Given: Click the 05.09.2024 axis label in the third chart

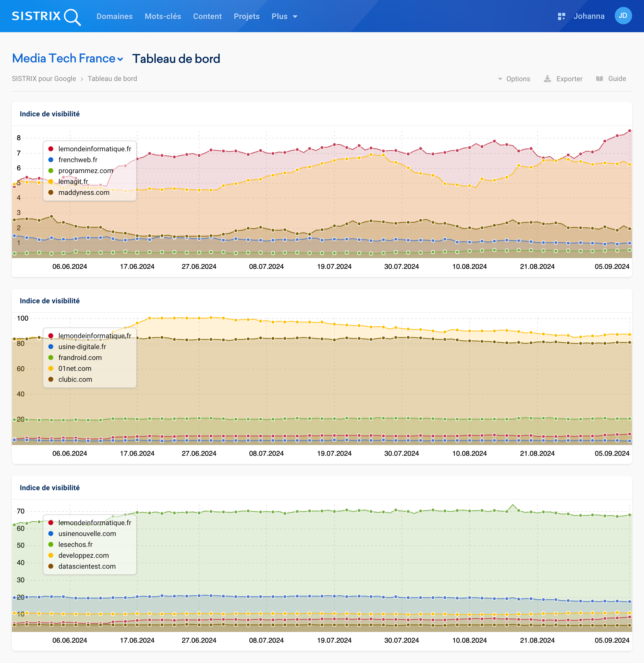Looking at the screenshot, I should click(612, 640).
